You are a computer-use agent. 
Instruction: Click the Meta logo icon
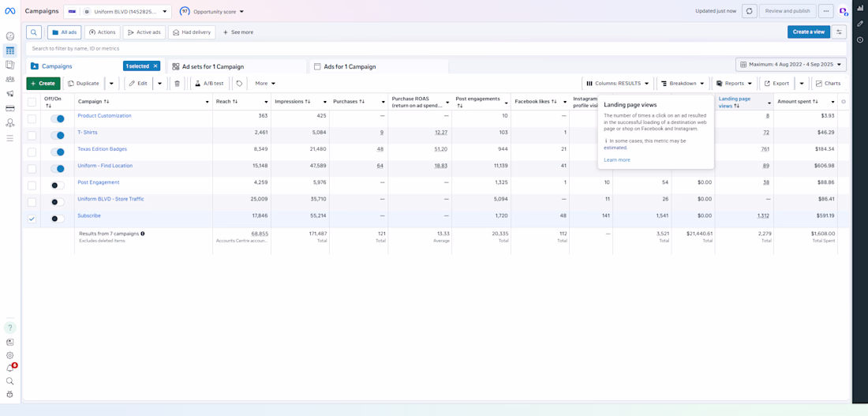coord(10,11)
